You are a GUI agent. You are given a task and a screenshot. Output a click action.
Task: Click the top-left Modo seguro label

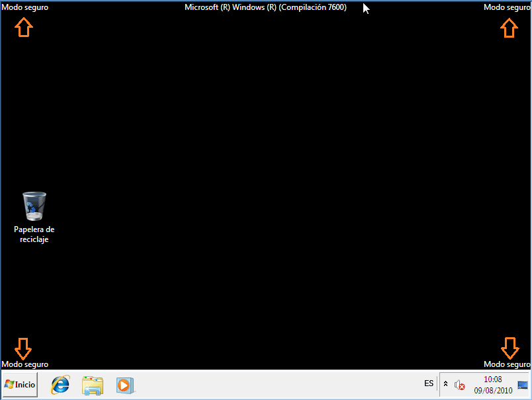pyautogui.click(x=25, y=7)
